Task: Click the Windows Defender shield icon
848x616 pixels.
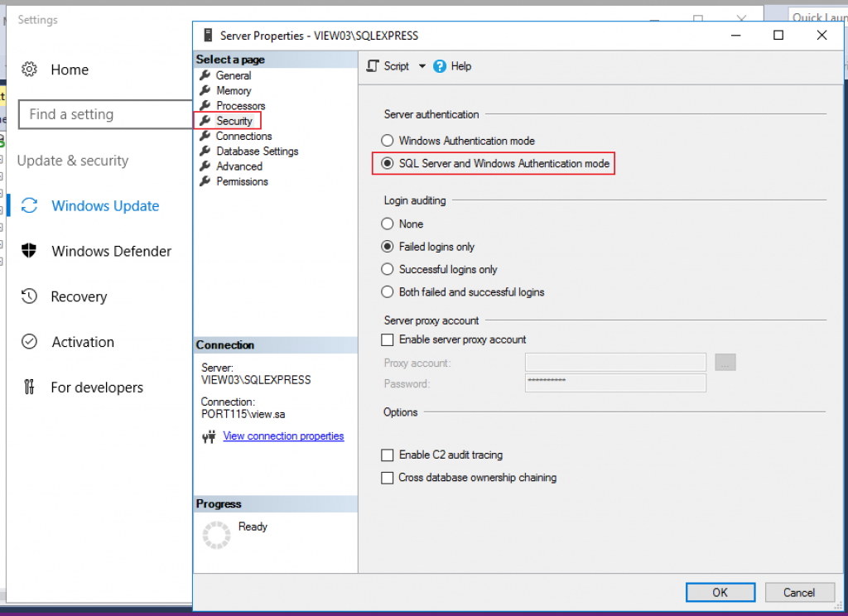Action: pos(30,252)
